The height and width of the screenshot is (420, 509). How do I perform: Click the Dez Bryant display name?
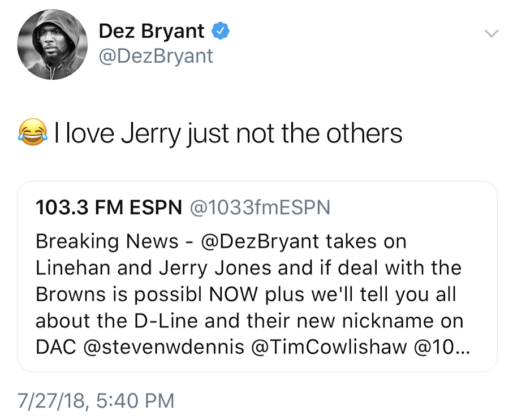[151, 31]
